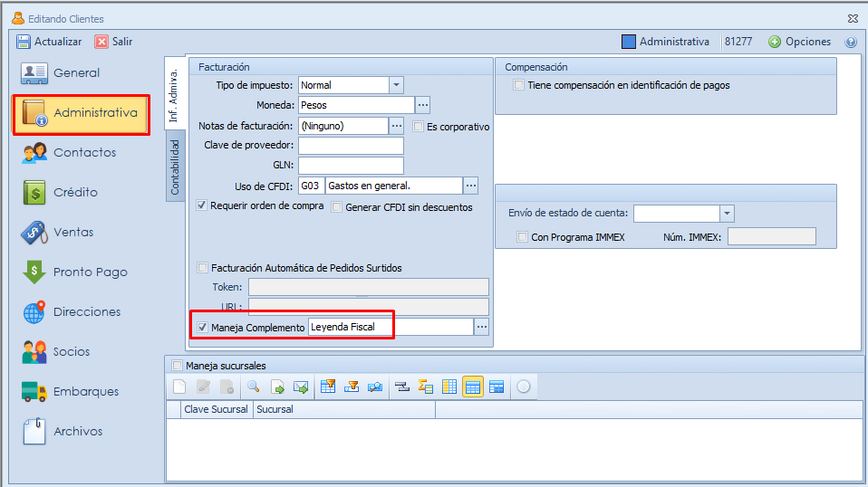Click the magnifier search icon in sucursales toolbar
The height and width of the screenshot is (487, 868).
coord(254,387)
